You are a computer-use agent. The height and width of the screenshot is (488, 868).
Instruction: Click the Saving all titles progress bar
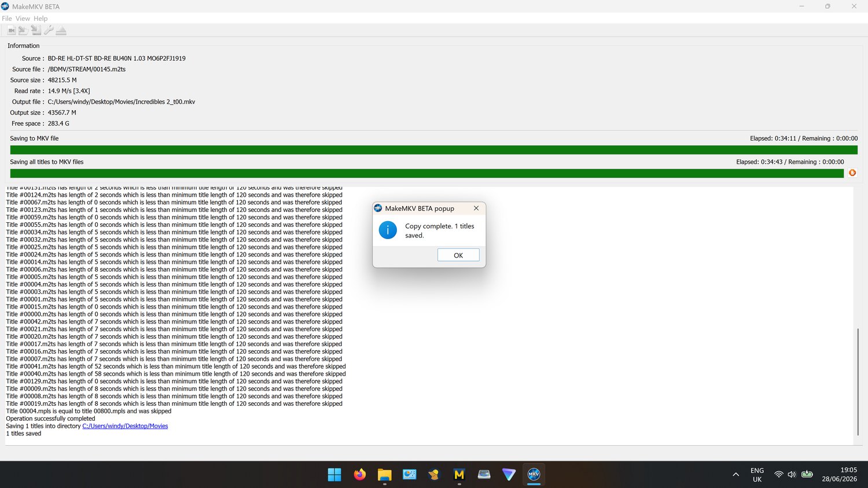coord(427,173)
